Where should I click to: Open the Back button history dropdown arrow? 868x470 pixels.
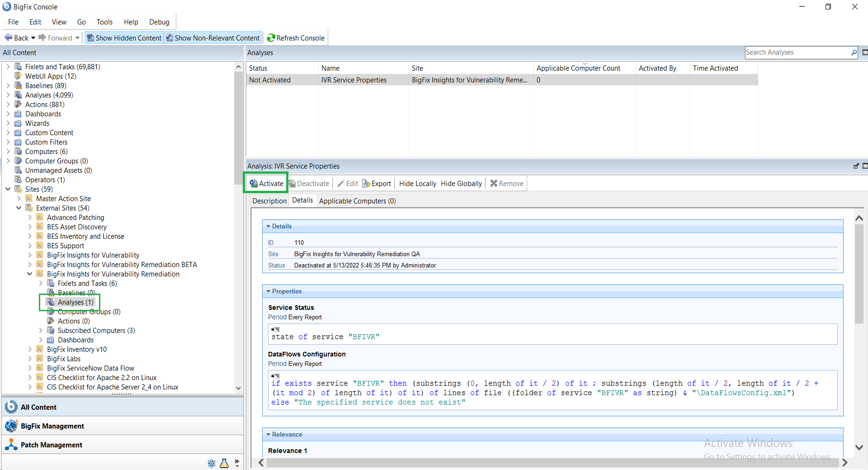pos(33,38)
